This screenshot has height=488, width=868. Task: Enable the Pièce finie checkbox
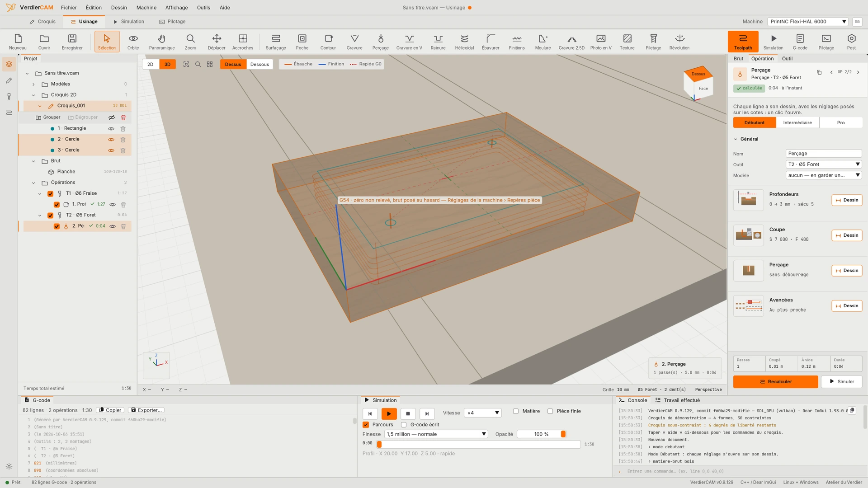[x=550, y=411]
